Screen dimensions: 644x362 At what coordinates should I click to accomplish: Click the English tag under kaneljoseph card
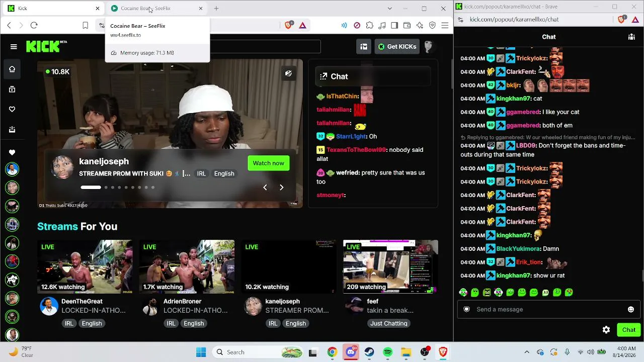coord(295,323)
